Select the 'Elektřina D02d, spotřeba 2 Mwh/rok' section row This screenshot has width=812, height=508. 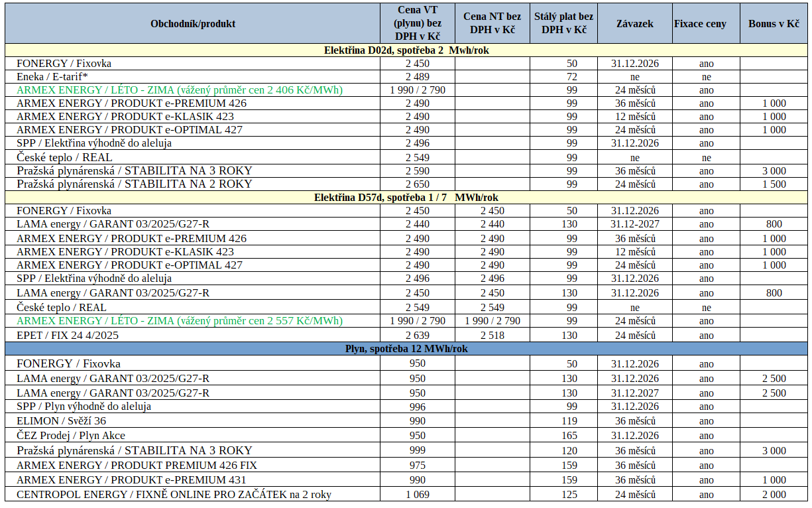406,50
